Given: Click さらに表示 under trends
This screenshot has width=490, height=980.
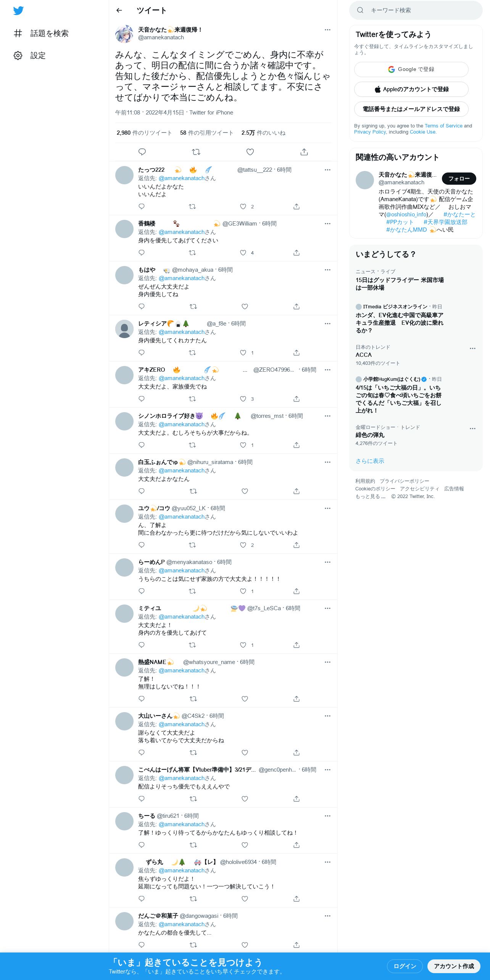Looking at the screenshot, I should pyautogui.click(x=370, y=461).
